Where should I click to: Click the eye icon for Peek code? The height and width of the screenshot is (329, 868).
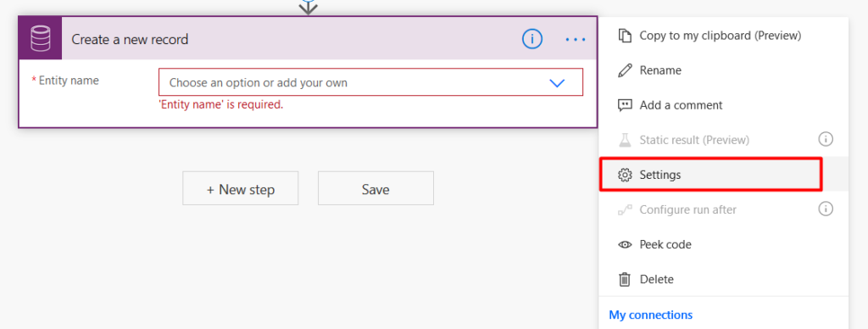(x=625, y=244)
